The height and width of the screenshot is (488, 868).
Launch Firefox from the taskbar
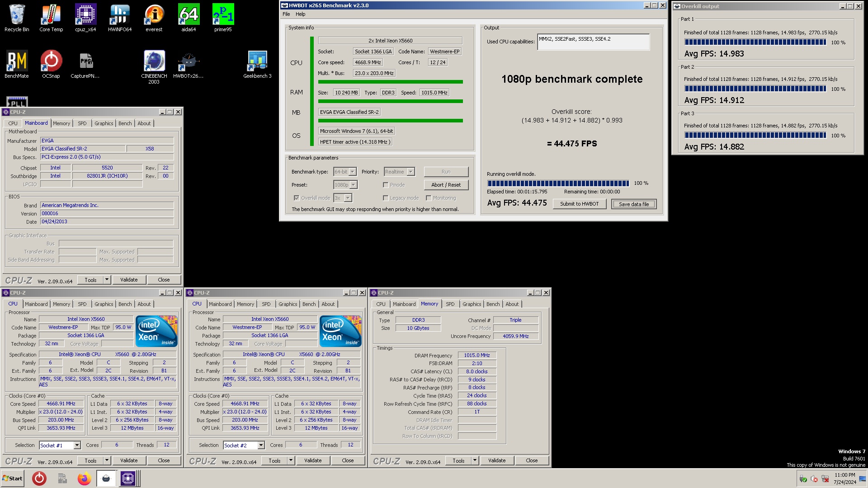[84, 479]
